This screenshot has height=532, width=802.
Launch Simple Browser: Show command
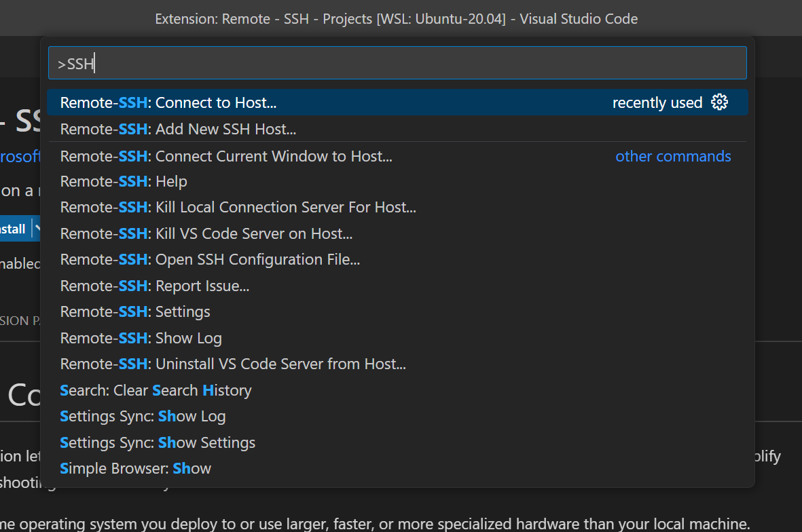[x=135, y=468]
